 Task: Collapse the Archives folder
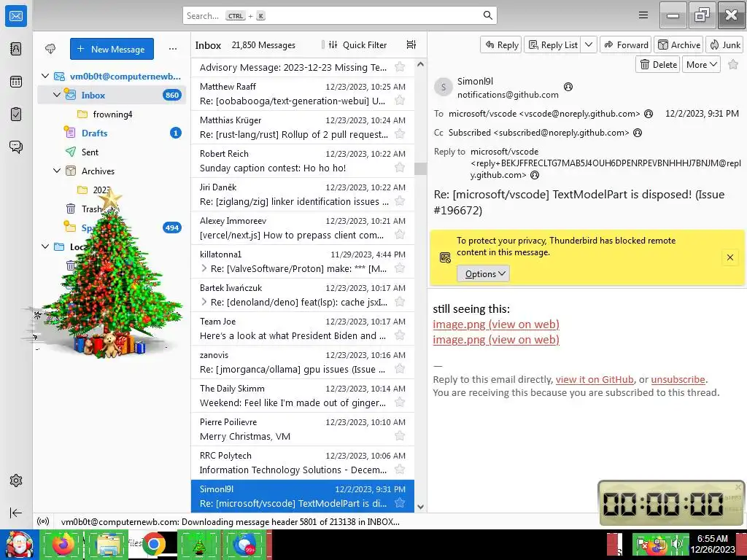pos(57,171)
